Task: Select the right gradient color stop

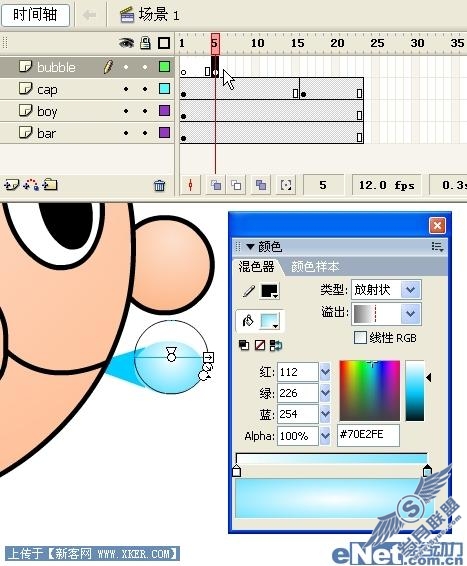Action: [427, 471]
